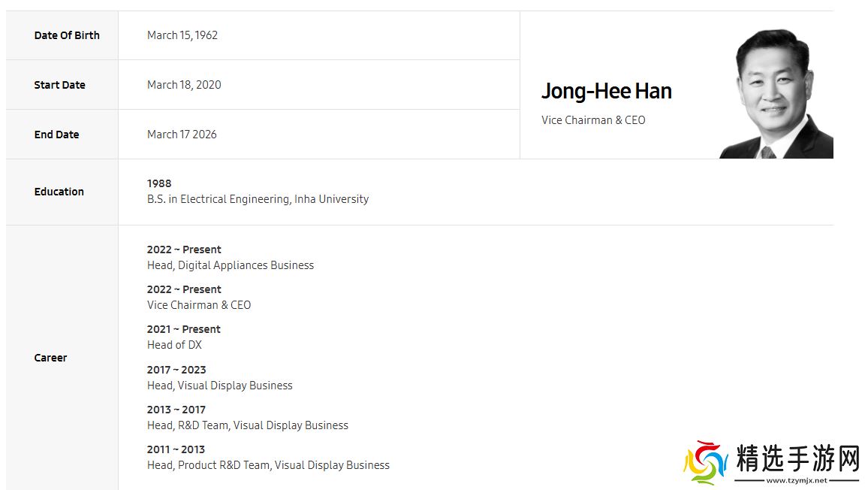Select the Date Of Birth row label
Screen dimensions: 868x490
click(67, 35)
